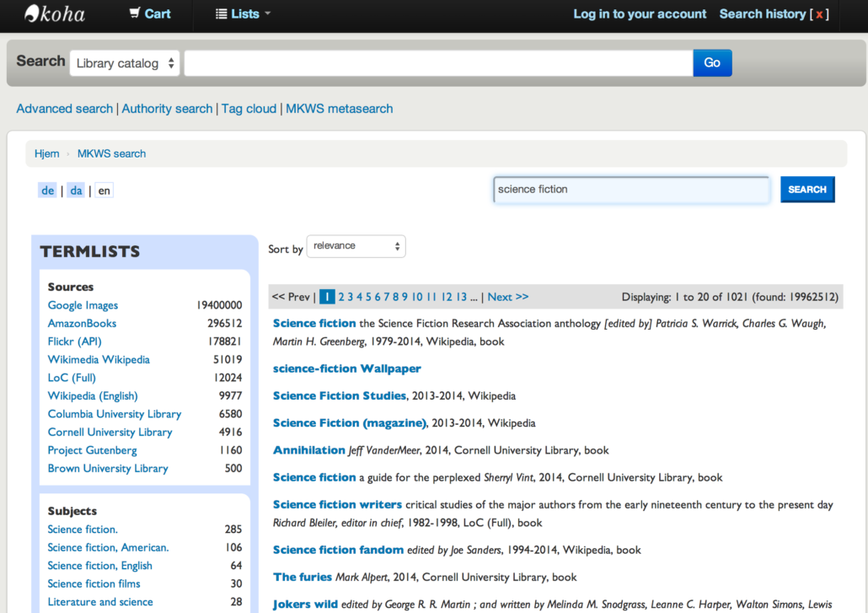Select subject 'Science fiction, American.'

point(108,548)
